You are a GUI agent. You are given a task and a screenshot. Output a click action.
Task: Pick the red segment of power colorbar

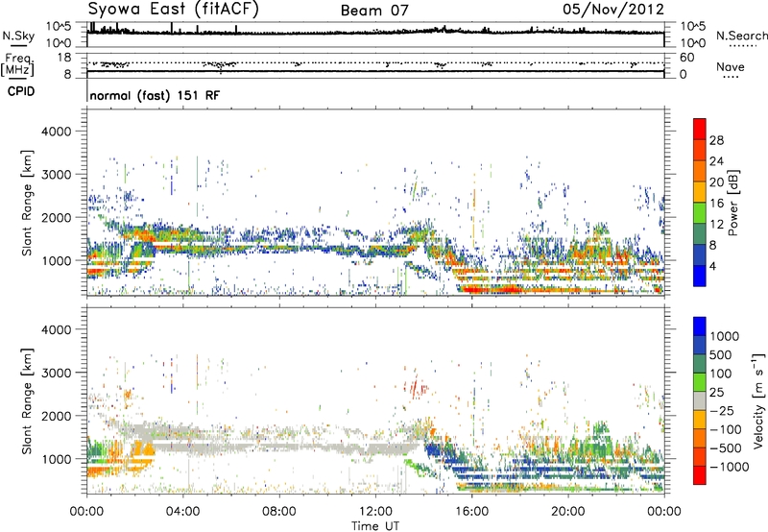[700, 129]
